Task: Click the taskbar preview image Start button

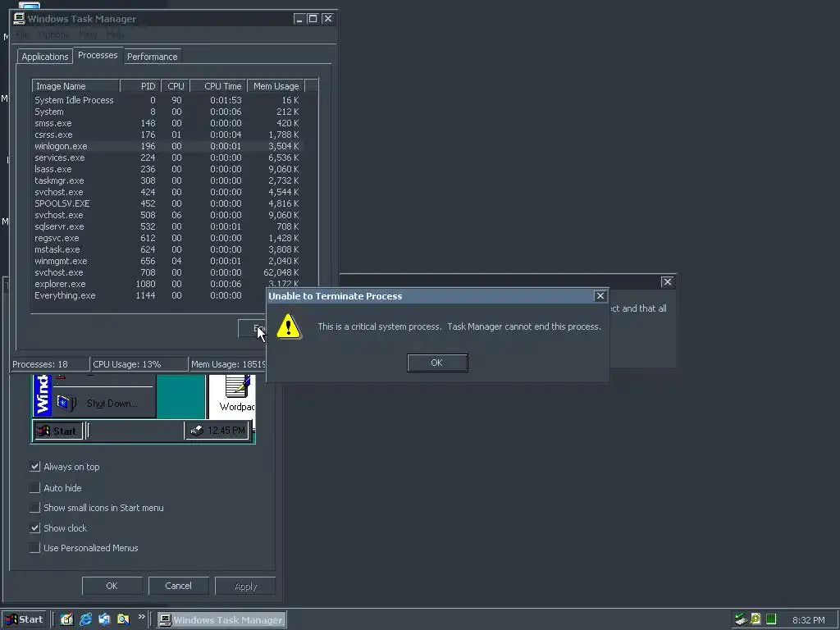Action: pyautogui.click(x=58, y=431)
